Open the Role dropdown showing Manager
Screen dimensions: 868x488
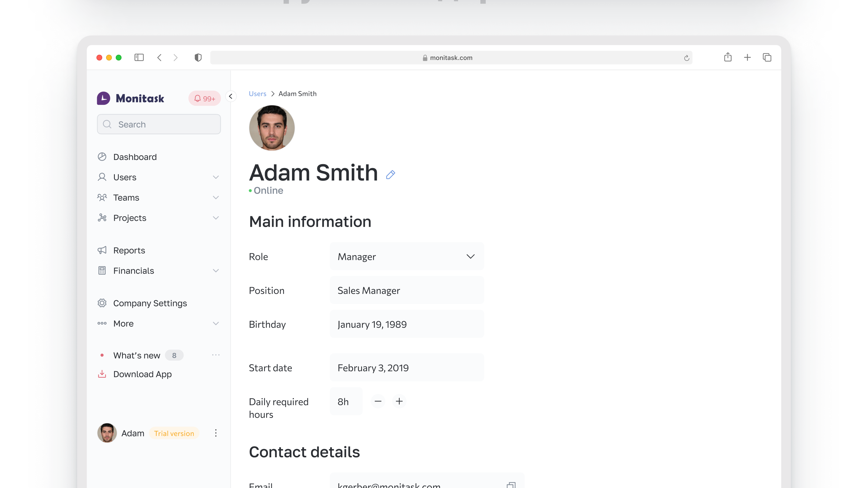coord(407,256)
